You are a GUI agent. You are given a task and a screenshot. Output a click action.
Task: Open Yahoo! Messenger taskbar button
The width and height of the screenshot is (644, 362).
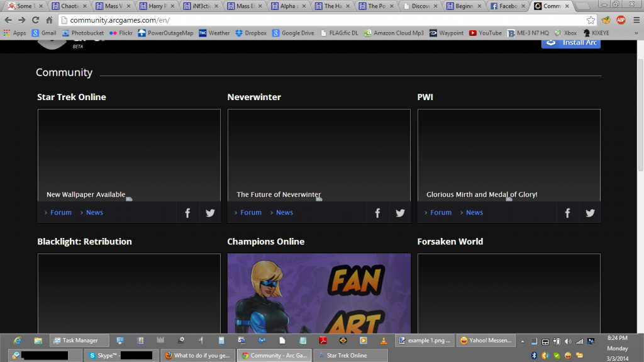pyautogui.click(x=486, y=340)
